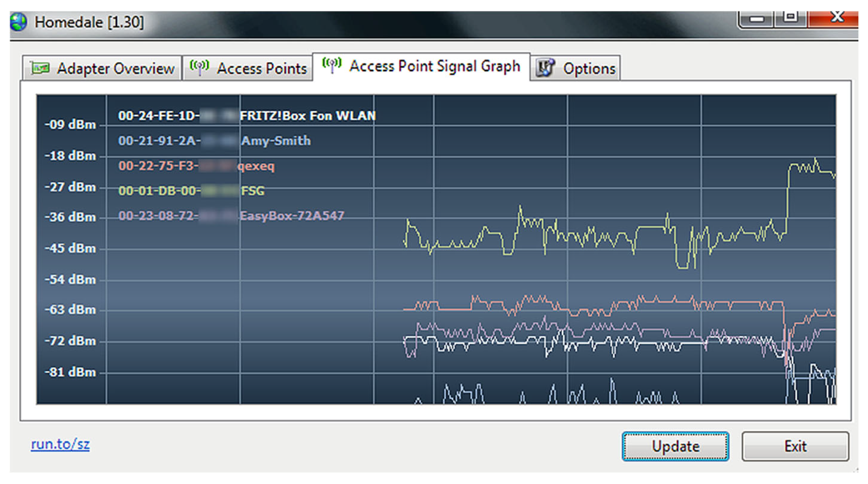Click the Homedale globe icon in title bar
This screenshot has height=484, width=868.
tap(18, 22)
